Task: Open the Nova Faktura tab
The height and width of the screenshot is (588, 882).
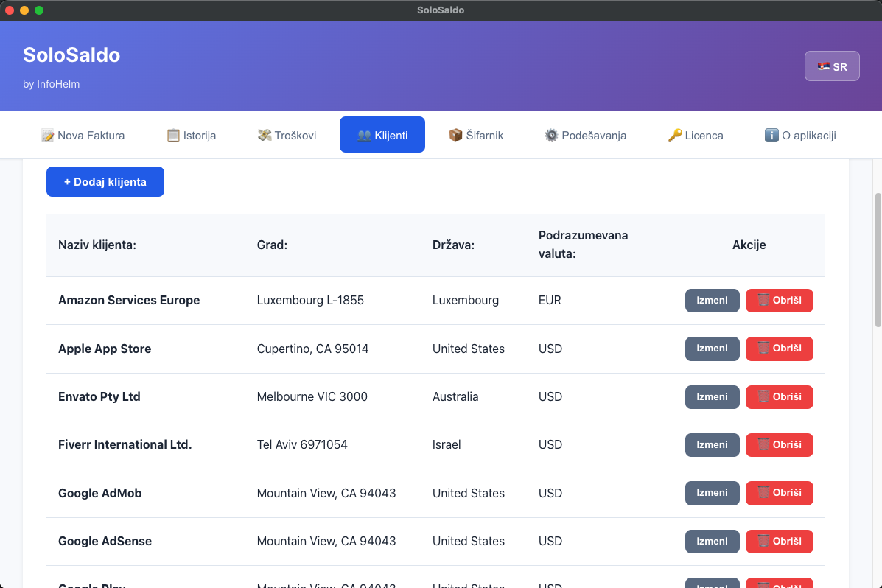Action: (83, 135)
